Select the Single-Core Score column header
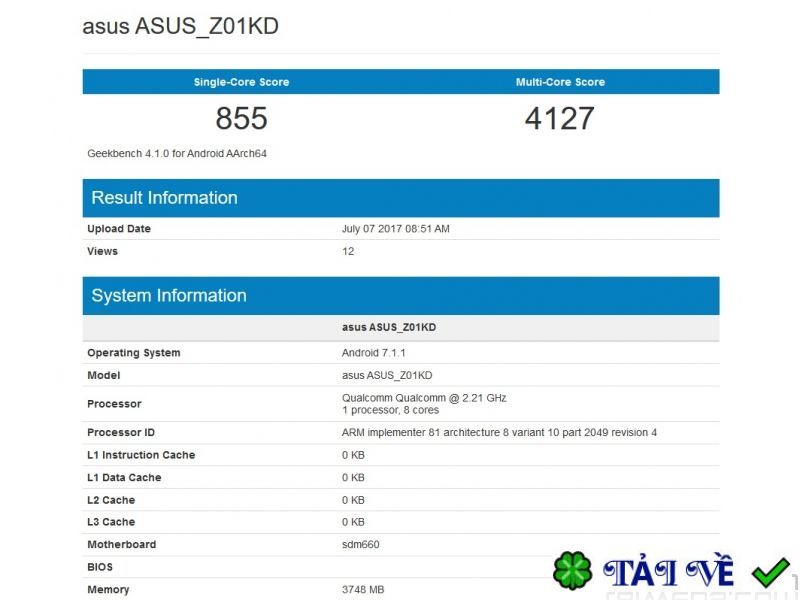This screenshot has width=800, height=600. (240, 81)
